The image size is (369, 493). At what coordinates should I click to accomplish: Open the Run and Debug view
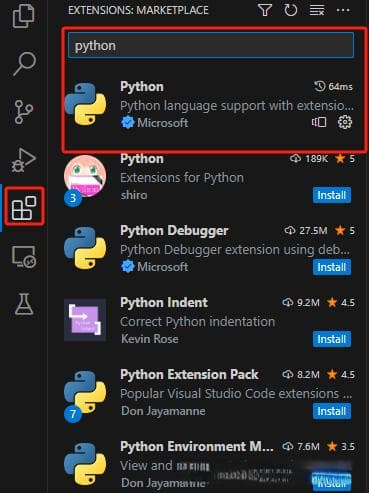coord(23,160)
